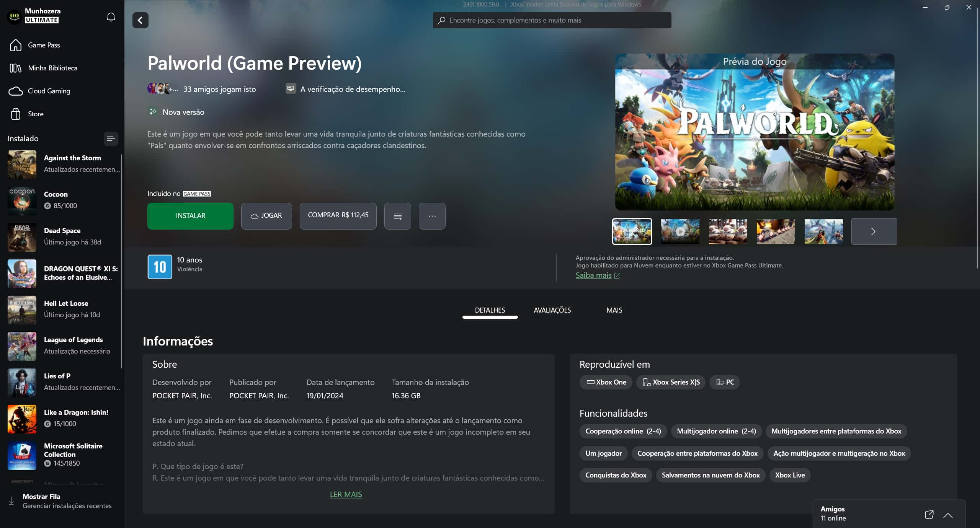Click the search field for games

point(552,20)
